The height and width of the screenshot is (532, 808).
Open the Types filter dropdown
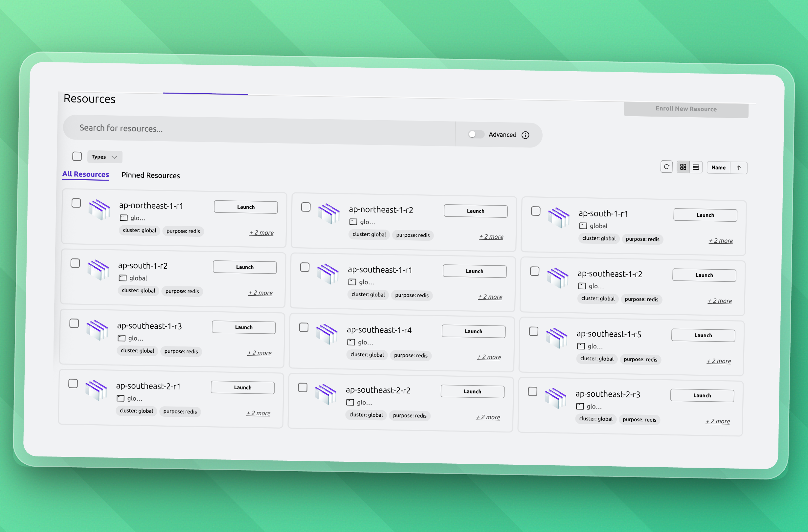[x=104, y=157]
